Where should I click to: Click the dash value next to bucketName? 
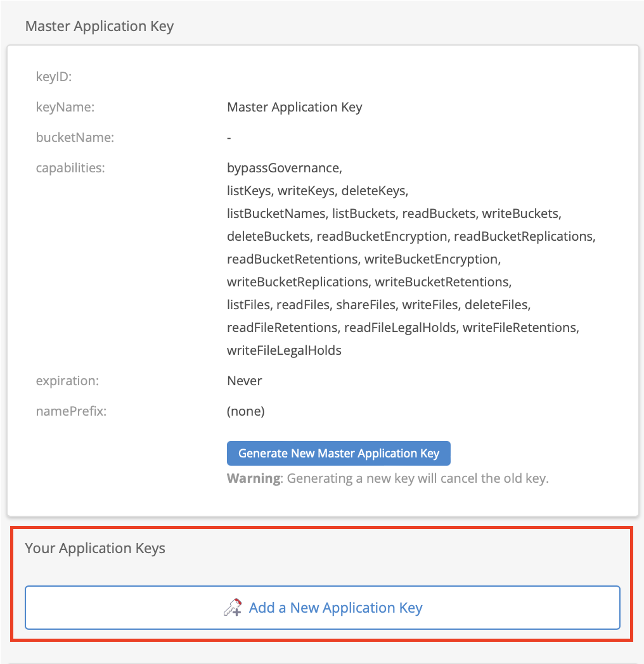[229, 138]
